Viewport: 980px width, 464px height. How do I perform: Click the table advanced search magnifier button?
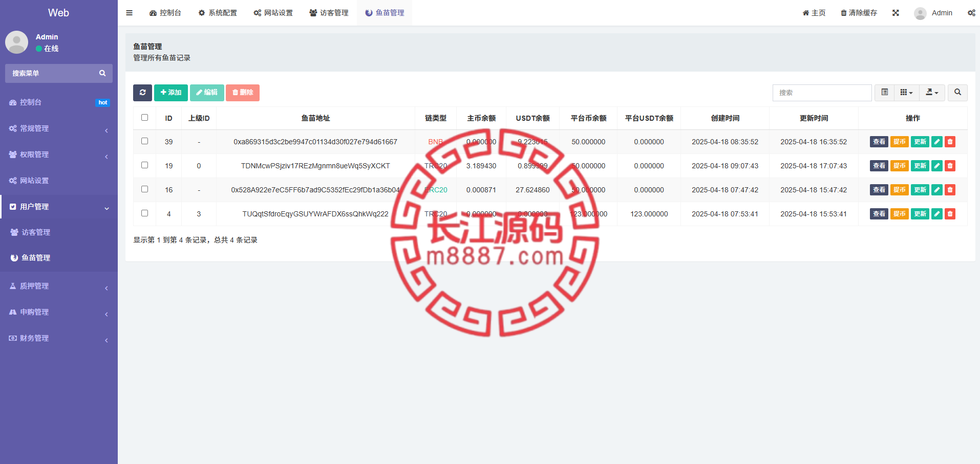pos(957,93)
